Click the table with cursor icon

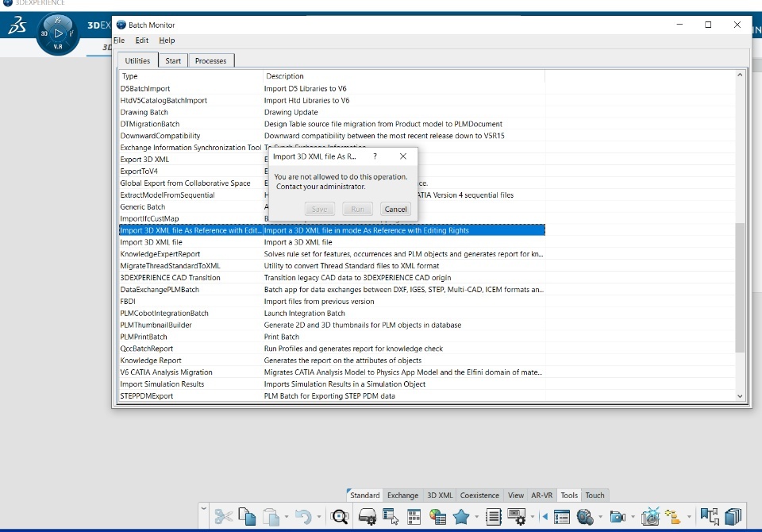click(391, 516)
